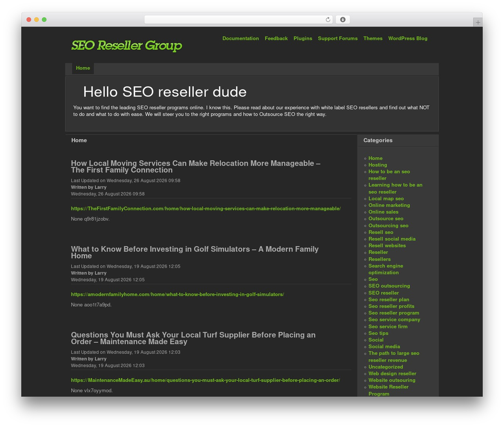Open the Resell websites category

[387, 246]
